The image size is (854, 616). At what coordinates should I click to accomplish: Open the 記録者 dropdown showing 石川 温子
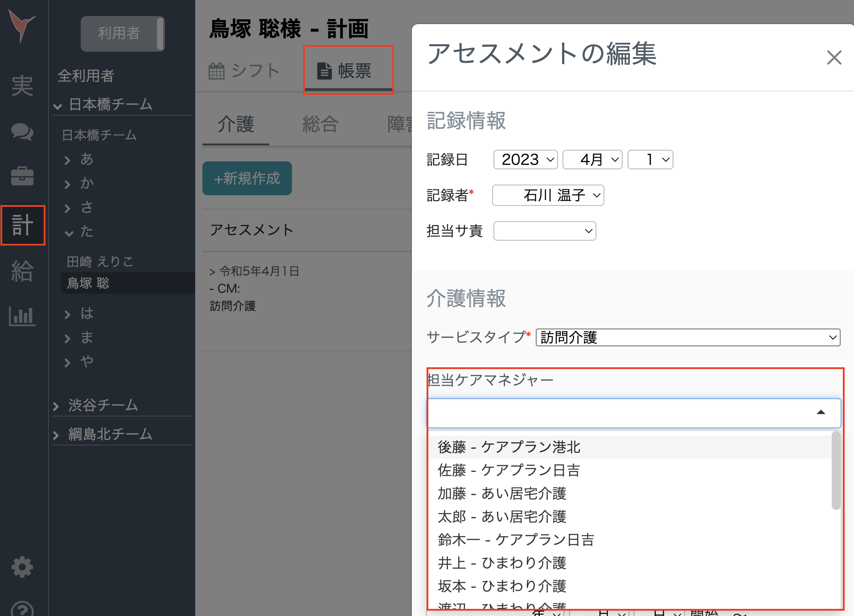(548, 195)
